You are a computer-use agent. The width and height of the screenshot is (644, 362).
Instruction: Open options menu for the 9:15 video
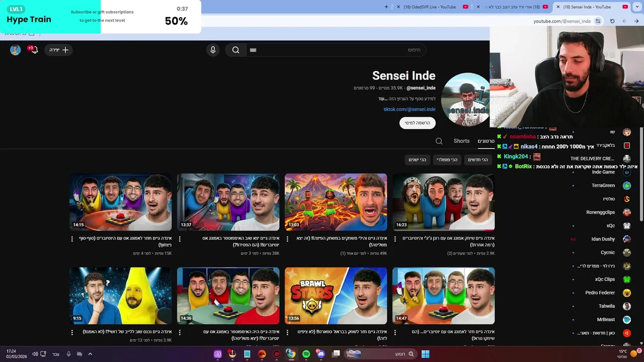(72, 332)
